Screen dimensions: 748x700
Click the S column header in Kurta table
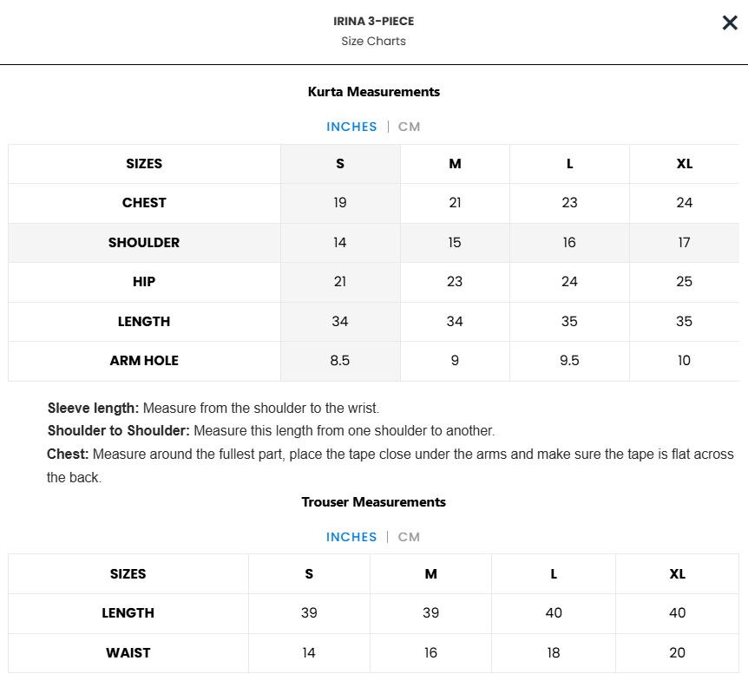[x=340, y=164]
